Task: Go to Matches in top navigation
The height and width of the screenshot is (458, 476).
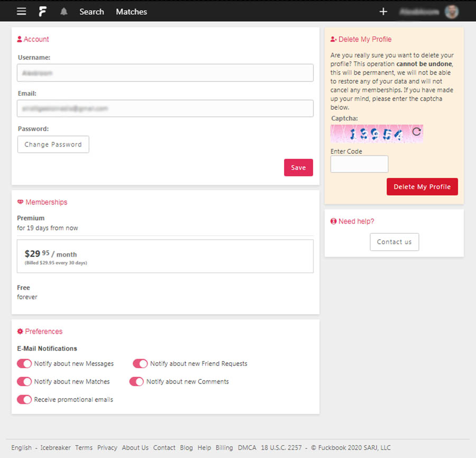Action: 131,12
